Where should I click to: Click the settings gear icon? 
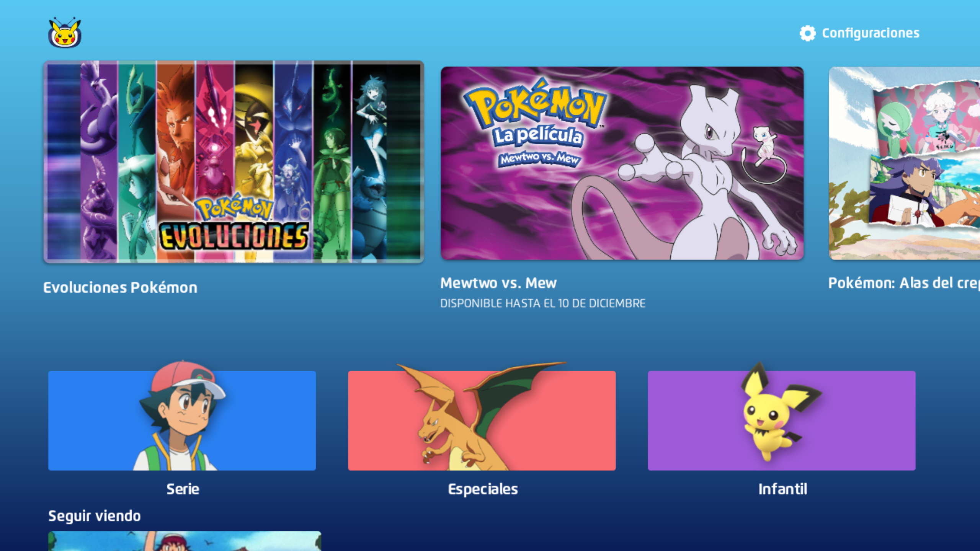click(x=807, y=33)
